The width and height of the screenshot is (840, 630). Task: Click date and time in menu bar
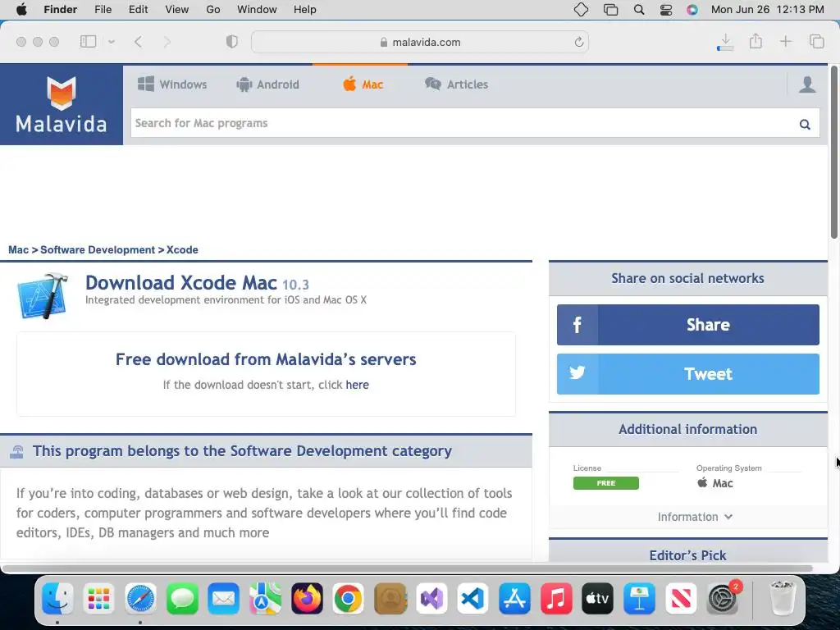click(x=767, y=9)
